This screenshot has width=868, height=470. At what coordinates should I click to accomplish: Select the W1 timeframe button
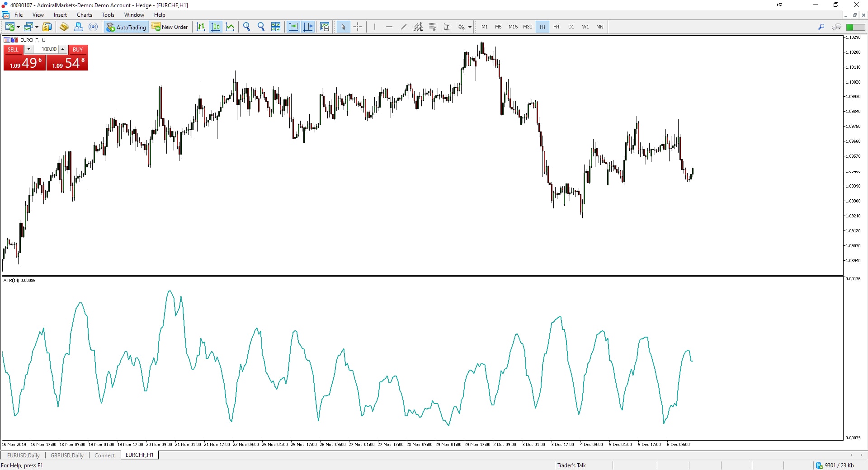pos(585,27)
